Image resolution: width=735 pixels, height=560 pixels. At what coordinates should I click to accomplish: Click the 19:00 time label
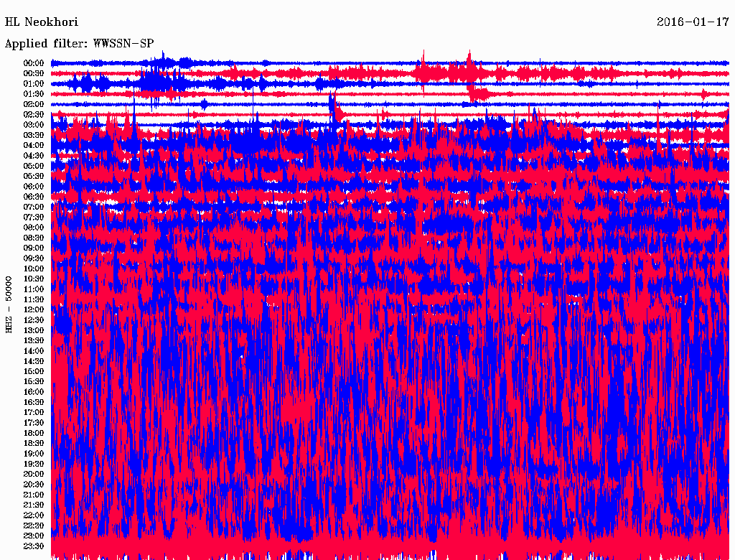click(x=34, y=454)
